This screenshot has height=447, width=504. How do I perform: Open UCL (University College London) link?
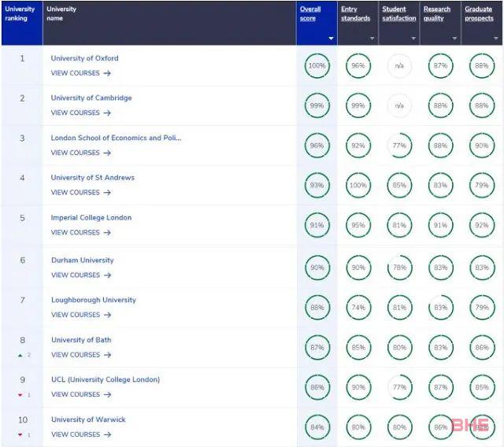coord(106,379)
